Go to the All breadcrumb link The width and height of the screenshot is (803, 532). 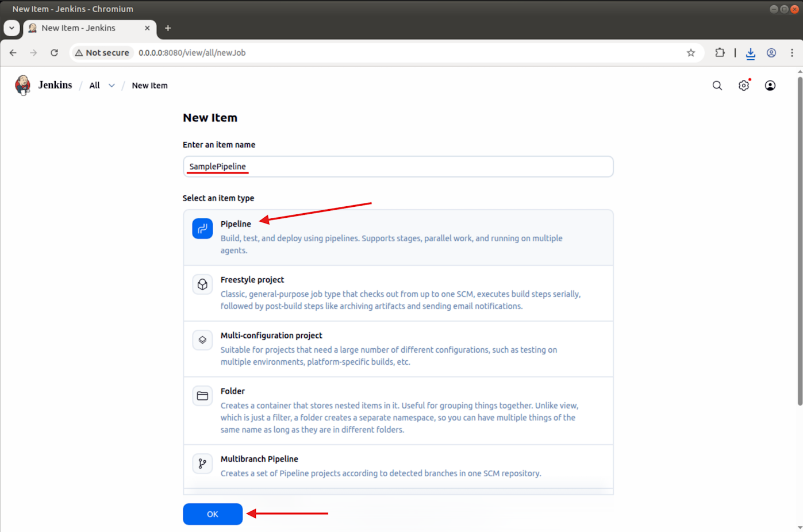pyautogui.click(x=94, y=86)
